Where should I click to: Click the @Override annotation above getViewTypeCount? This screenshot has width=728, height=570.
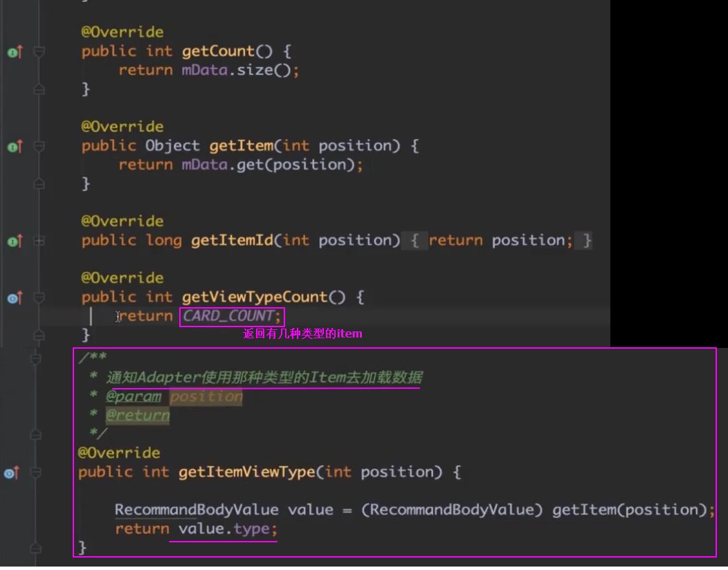122,277
